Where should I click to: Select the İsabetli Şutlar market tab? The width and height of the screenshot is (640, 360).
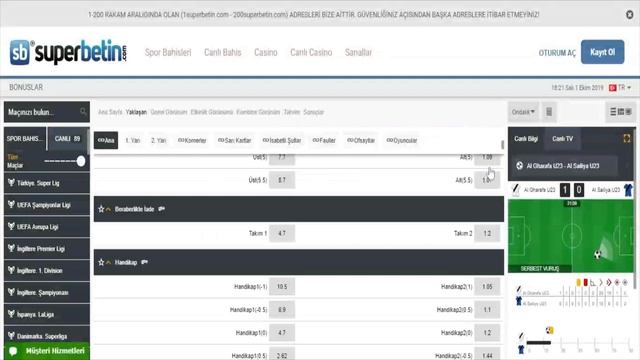[282, 140]
